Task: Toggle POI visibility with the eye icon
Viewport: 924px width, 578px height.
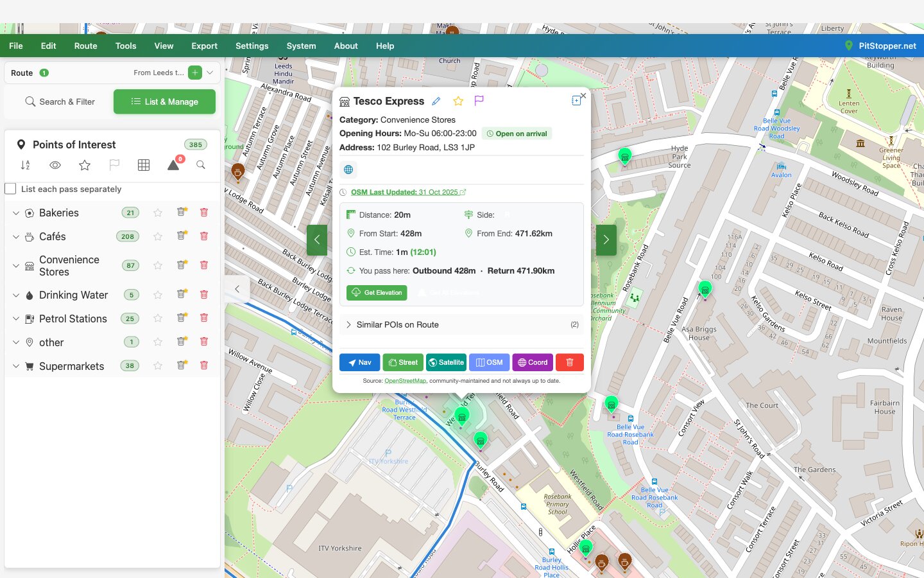Action: [x=55, y=165]
